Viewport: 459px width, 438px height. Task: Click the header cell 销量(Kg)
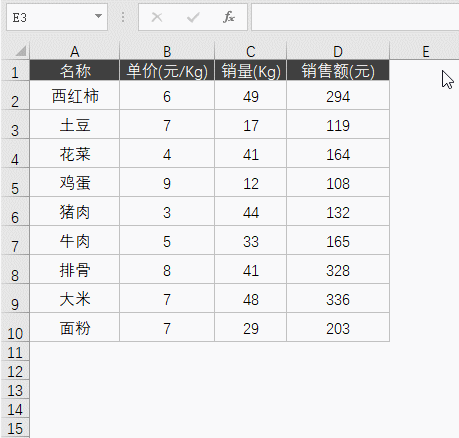pyautogui.click(x=251, y=70)
